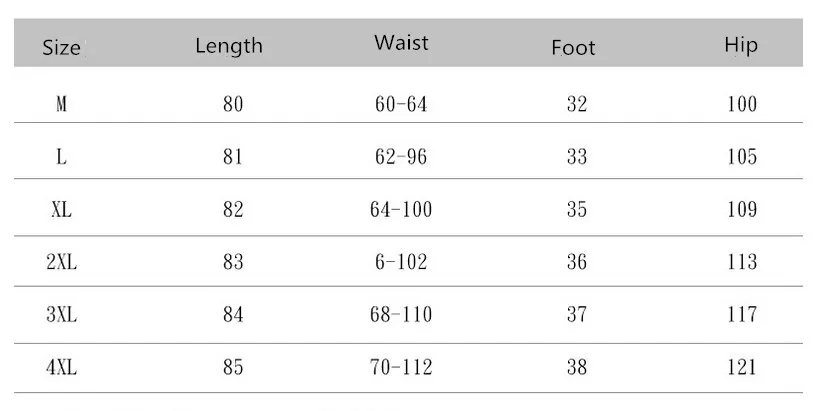Click the Size column header
Viewport: 828px width, 411px height.
pos(61,47)
